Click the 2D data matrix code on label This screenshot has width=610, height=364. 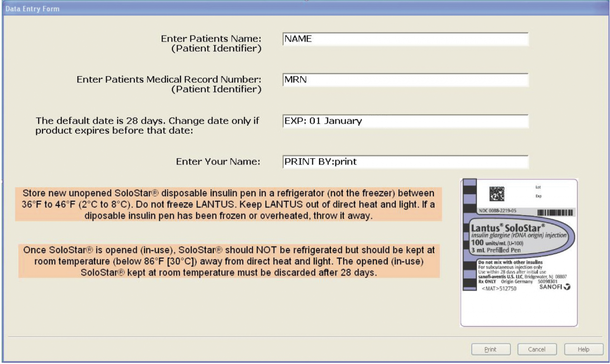(497, 194)
